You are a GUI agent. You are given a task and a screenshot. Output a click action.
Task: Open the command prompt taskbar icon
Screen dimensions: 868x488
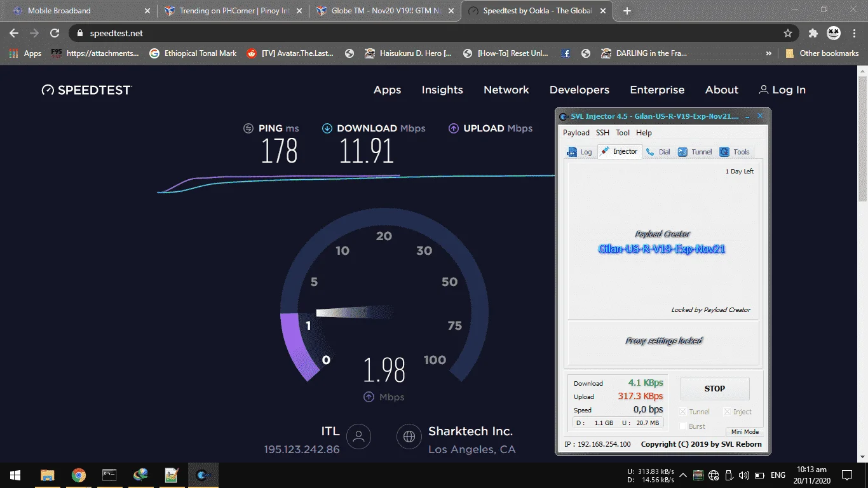point(110,475)
